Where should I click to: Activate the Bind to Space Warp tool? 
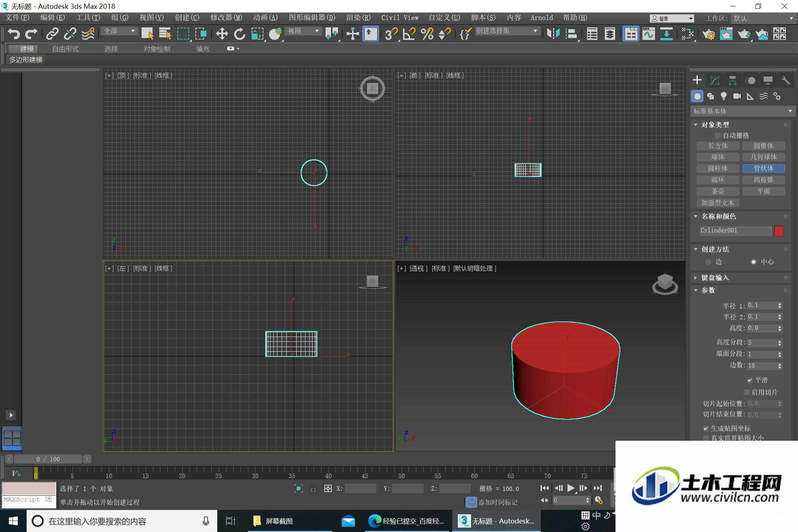(88, 34)
